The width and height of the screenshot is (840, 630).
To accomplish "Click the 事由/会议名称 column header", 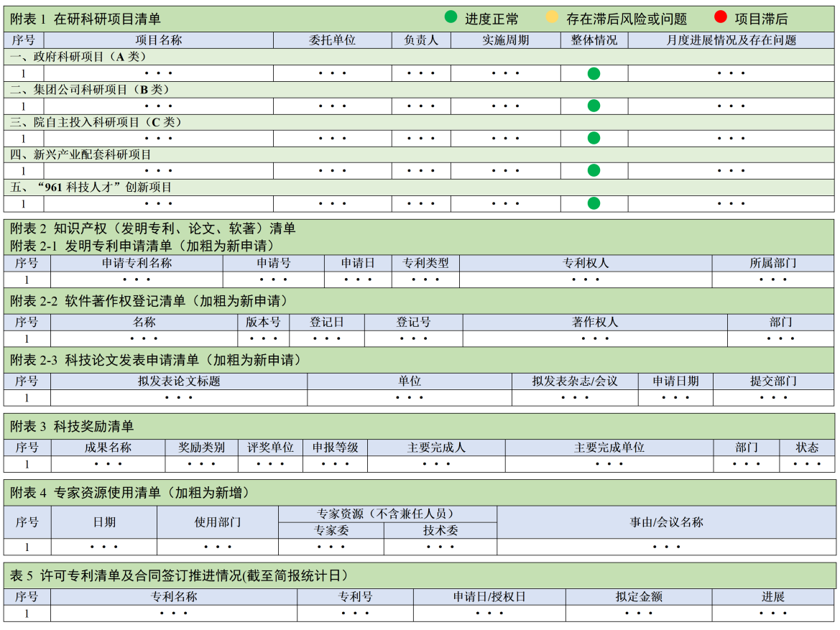I will tap(666, 522).
